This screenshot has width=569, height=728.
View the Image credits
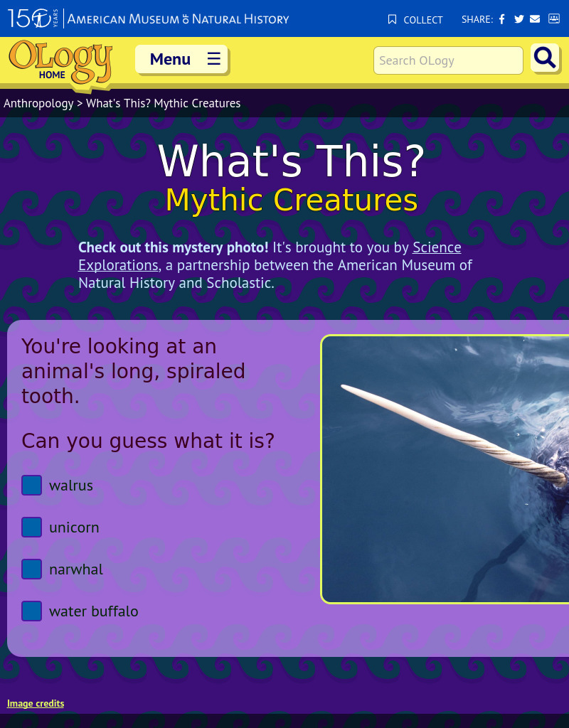click(x=36, y=703)
